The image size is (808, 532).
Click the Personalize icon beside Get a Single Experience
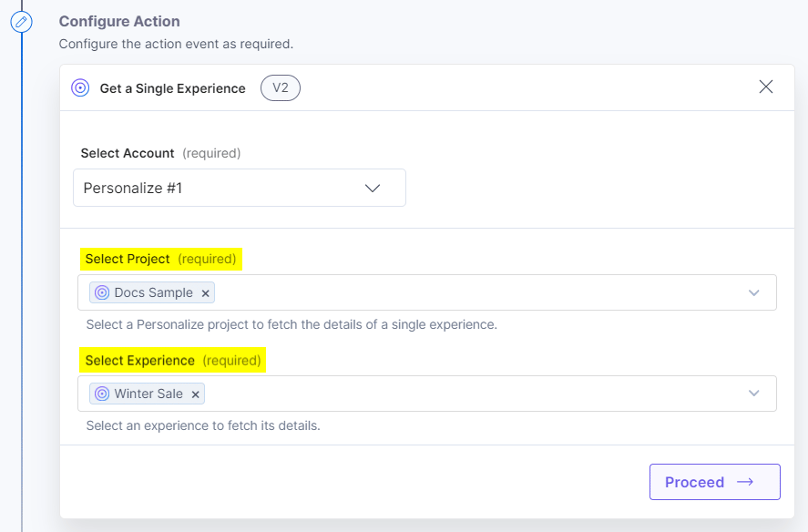click(80, 88)
